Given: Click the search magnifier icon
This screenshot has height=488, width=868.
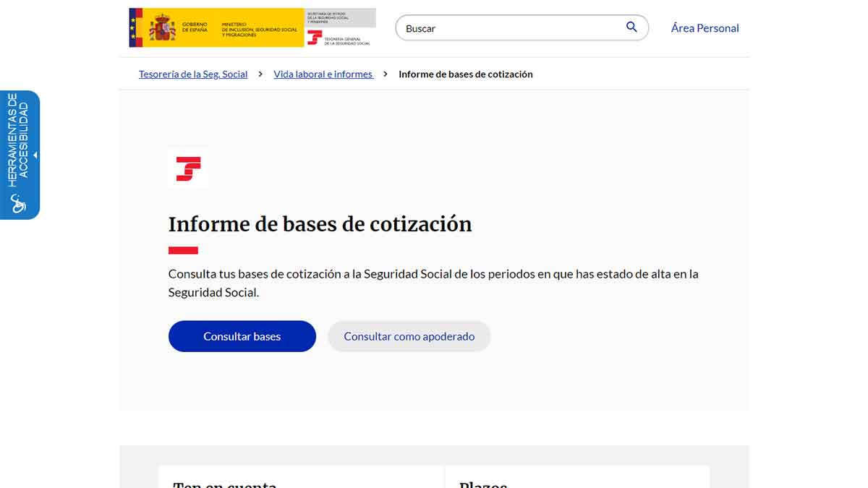Looking at the screenshot, I should [x=631, y=27].
